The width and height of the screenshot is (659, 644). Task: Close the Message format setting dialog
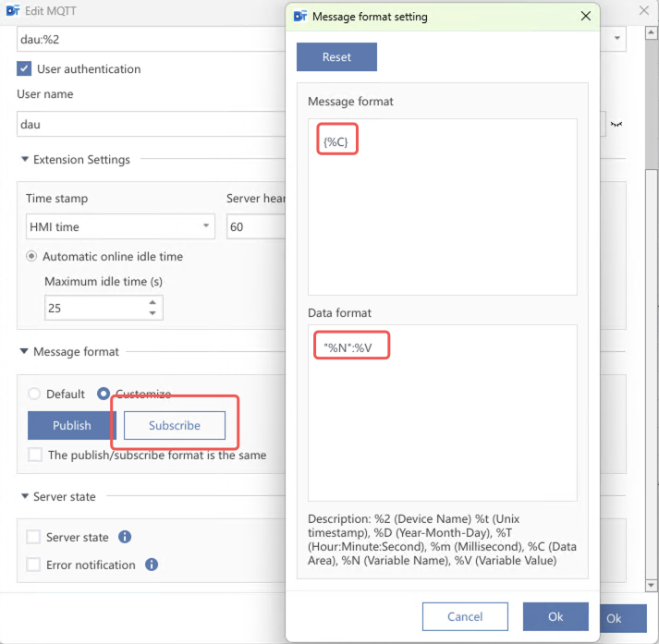click(x=584, y=17)
